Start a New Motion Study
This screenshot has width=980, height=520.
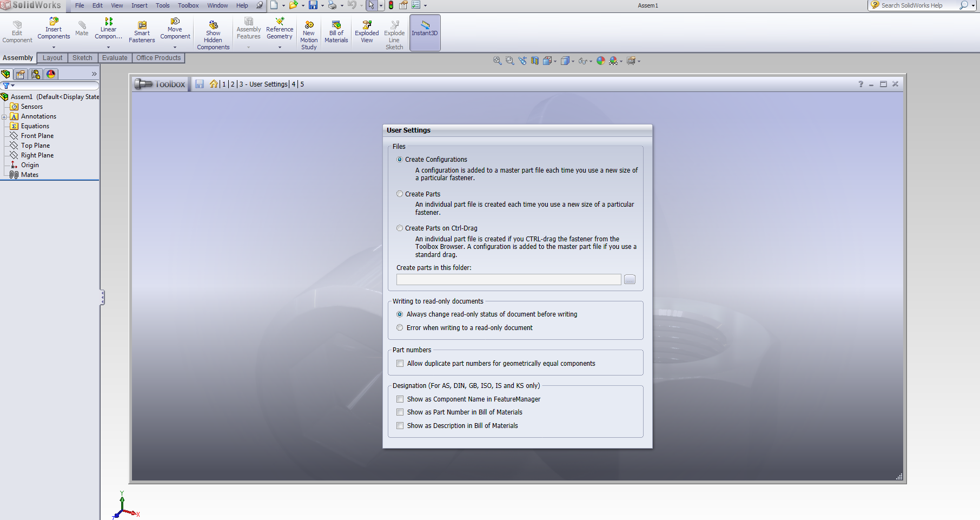pos(309,35)
